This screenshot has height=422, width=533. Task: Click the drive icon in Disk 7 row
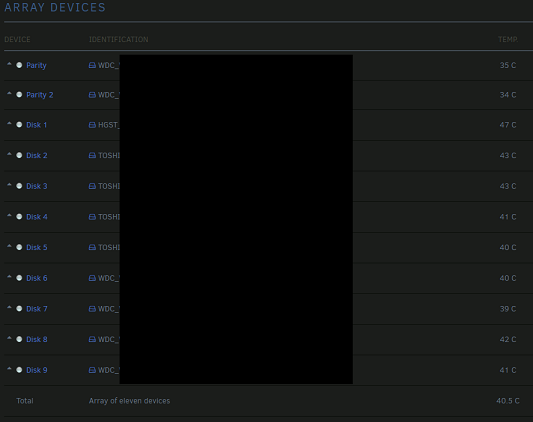point(92,309)
